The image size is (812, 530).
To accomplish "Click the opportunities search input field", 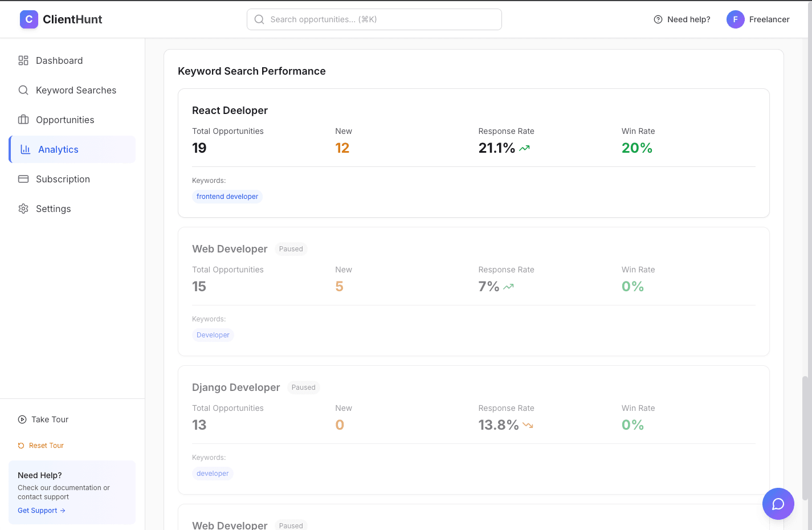I will [x=374, y=19].
